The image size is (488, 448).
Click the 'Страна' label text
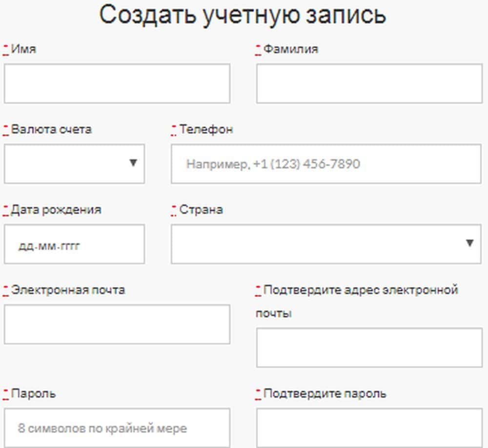point(201,210)
